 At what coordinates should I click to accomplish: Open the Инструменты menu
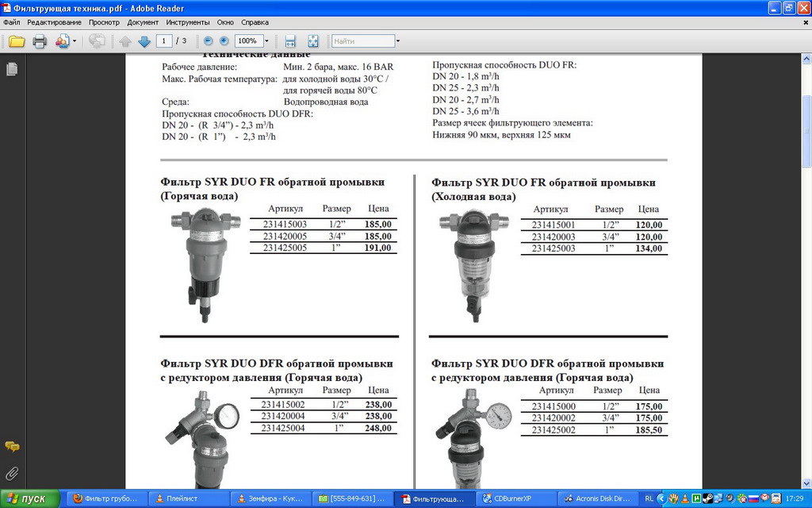188,22
